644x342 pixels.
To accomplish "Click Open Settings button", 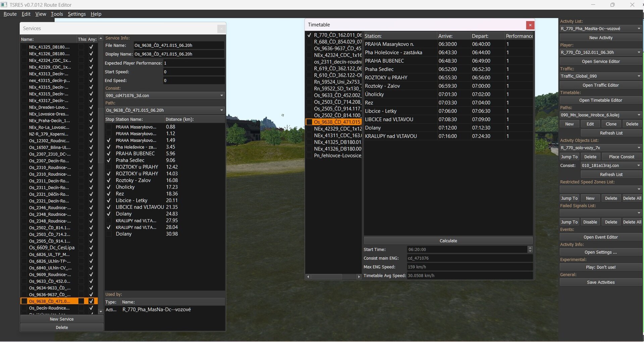I will click(x=600, y=253).
